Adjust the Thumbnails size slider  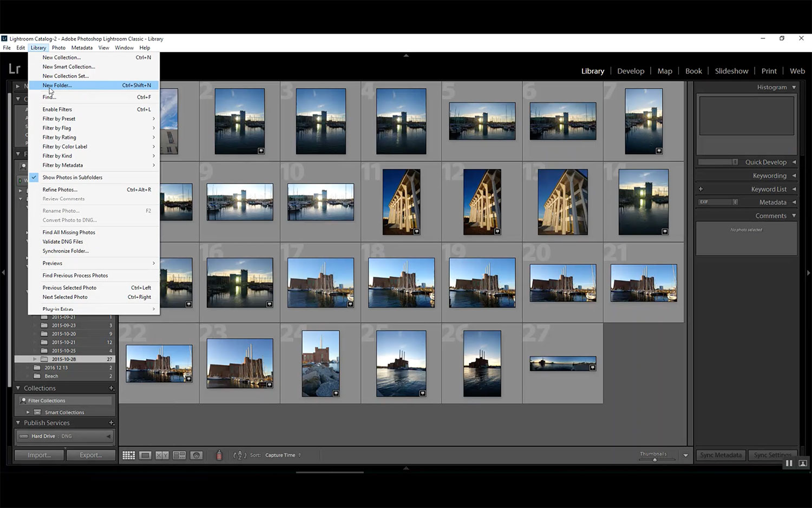[x=654, y=460]
